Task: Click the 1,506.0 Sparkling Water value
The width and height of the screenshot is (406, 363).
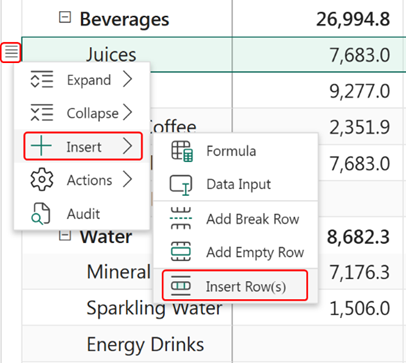Action: [x=360, y=308]
